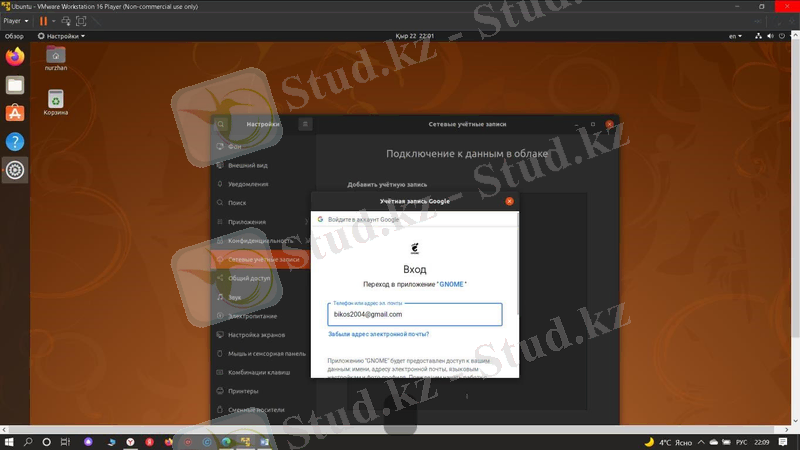Open the weather widget 4°C Ясно

tap(668, 442)
